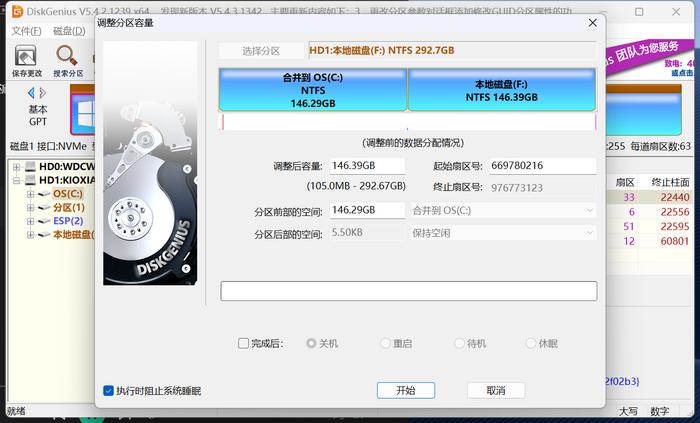Collapse the HD1:KIOXIA tree node

[x=17, y=181]
